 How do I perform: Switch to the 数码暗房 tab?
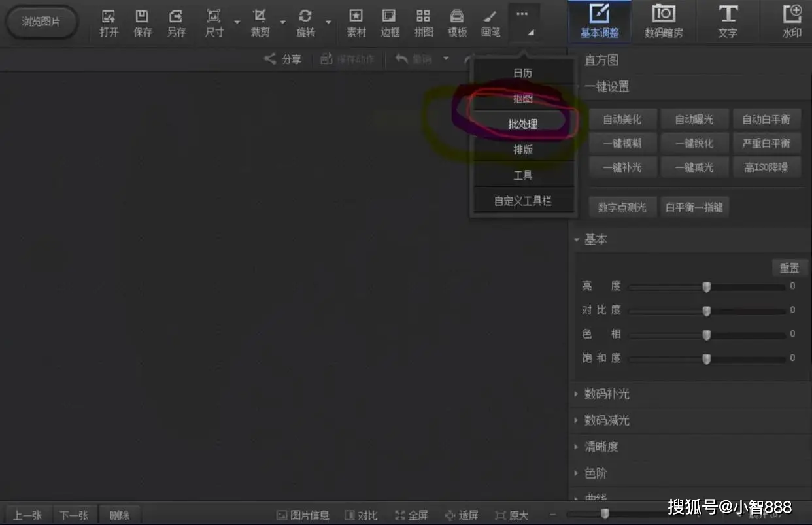(x=663, y=22)
